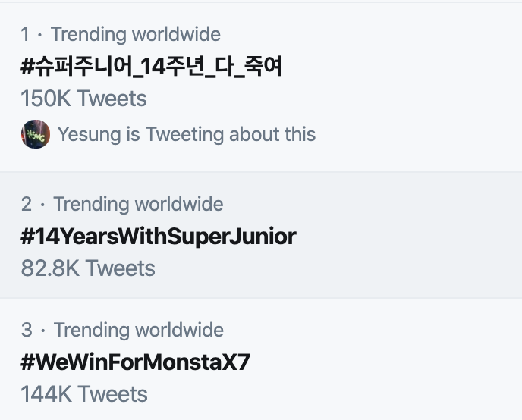Select the '2 · Trending worldwide' label
The height and width of the screenshot is (420, 522).
click(122, 204)
